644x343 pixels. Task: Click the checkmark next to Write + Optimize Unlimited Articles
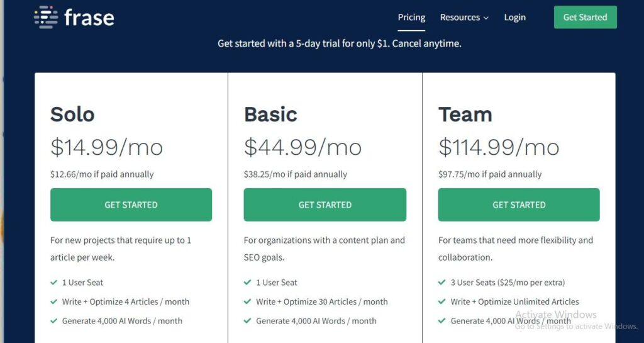pyautogui.click(x=442, y=301)
